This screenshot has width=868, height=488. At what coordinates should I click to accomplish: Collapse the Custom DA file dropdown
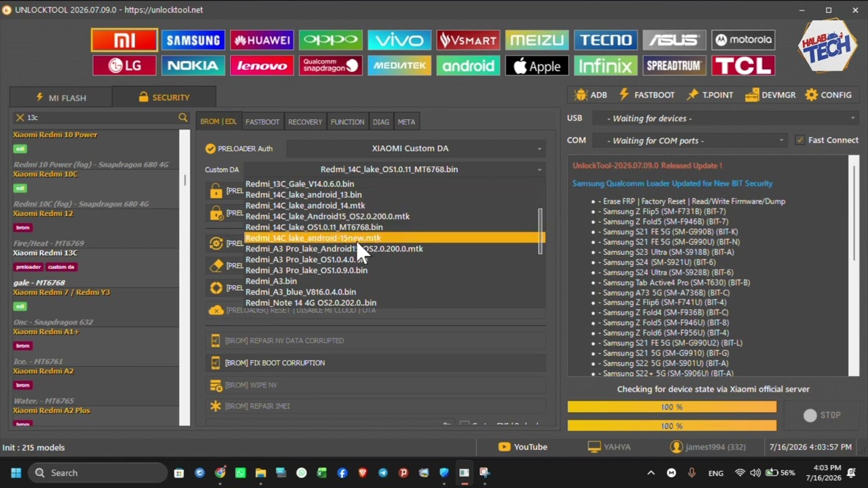coord(540,169)
